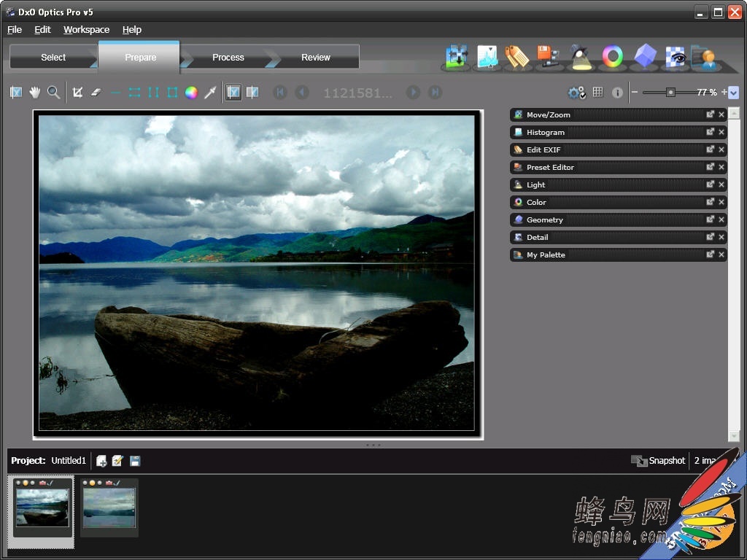The image size is (747, 560).
Task: Open the Edit menu
Action: point(42,29)
